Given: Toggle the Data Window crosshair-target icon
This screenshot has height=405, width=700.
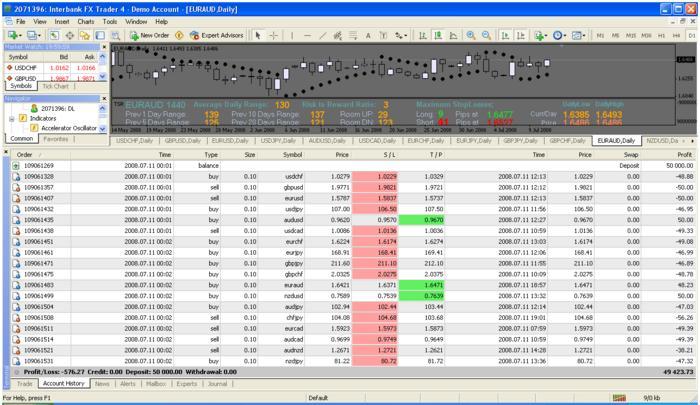Looking at the screenshot, I should (70, 35).
